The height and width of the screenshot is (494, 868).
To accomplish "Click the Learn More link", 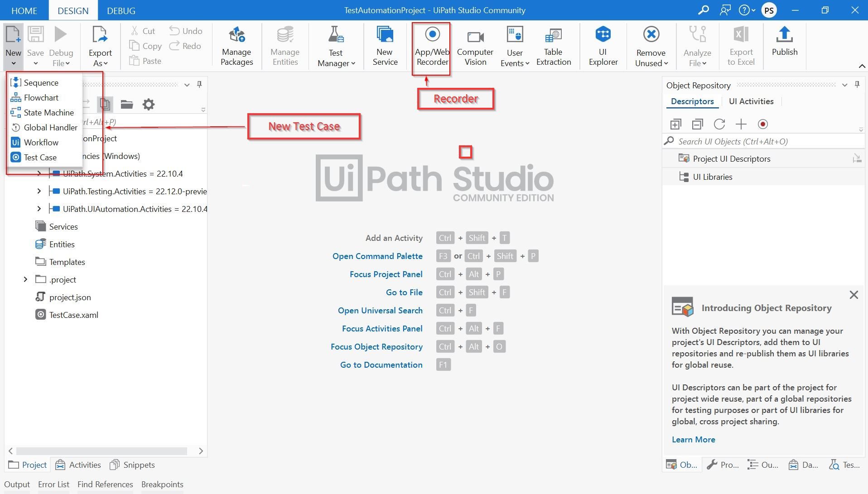I will click(693, 439).
